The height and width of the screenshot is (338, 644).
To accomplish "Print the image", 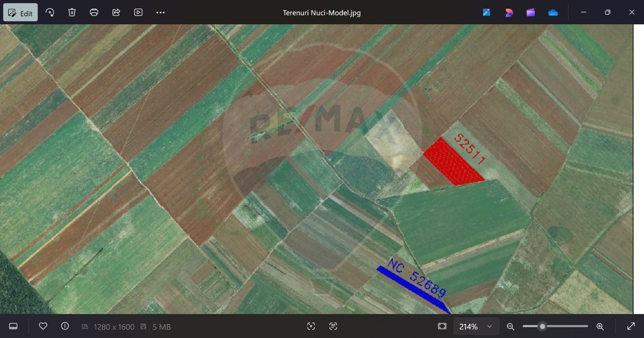I will click(x=94, y=13).
